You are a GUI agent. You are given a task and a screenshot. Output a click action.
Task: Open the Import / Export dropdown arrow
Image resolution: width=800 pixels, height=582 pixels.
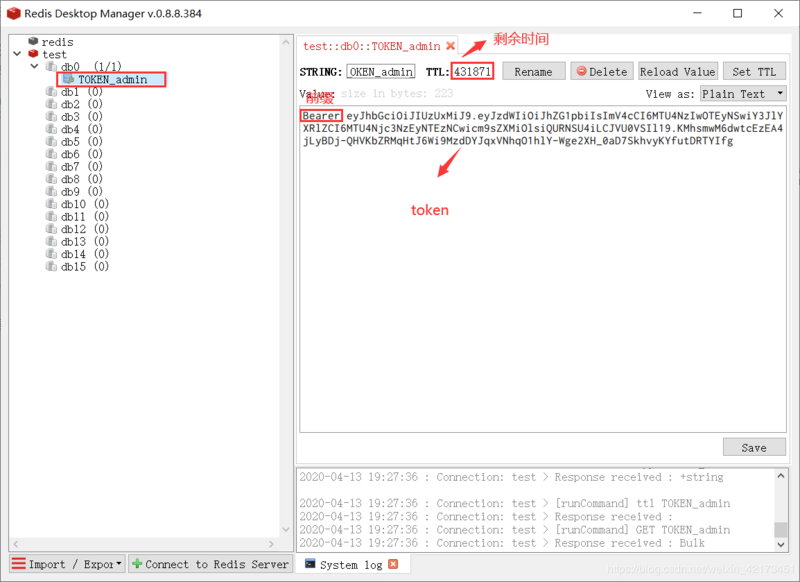coord(116,563)
